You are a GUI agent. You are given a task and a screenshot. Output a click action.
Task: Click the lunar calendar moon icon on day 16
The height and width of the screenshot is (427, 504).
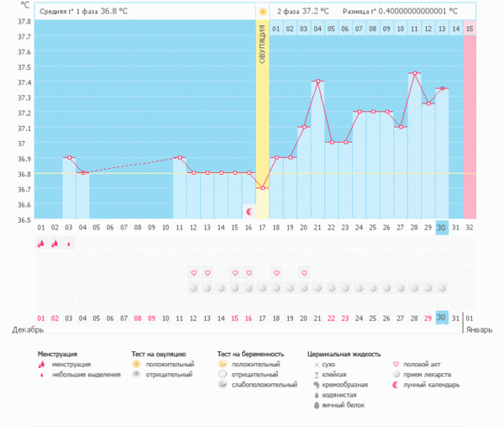[x=249, y=212]
